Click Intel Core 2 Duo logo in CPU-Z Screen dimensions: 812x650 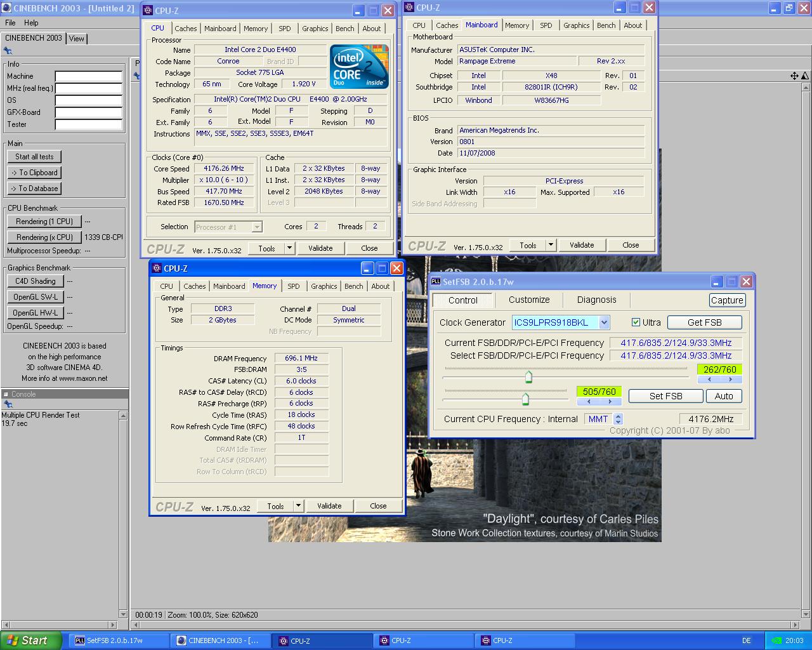pyautogui.click(x=359, y=67)
